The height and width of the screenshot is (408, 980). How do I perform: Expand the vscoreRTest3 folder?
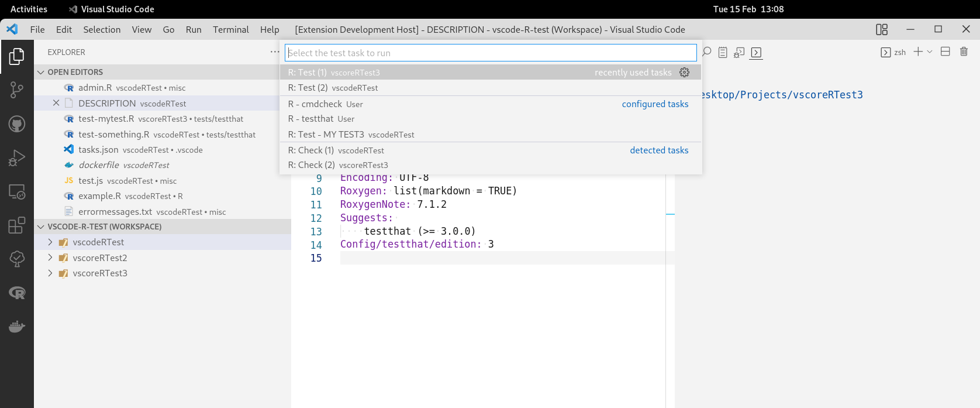tap(50, 273)
